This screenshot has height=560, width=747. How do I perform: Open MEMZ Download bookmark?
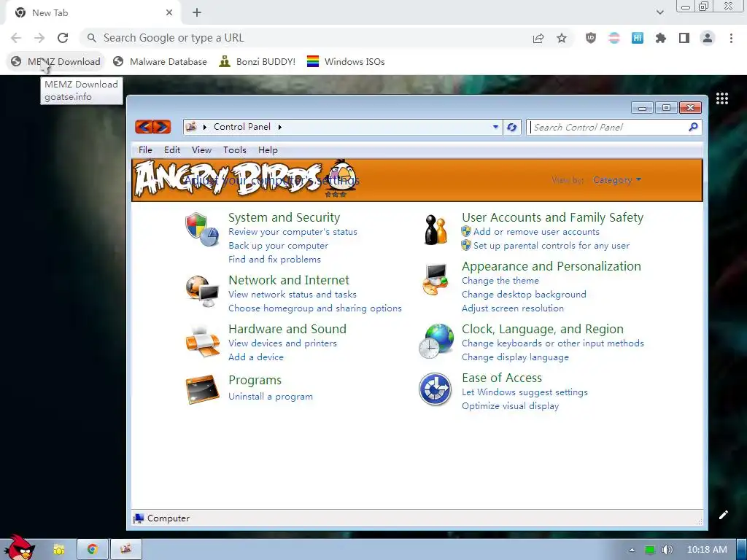click(55, 61)
